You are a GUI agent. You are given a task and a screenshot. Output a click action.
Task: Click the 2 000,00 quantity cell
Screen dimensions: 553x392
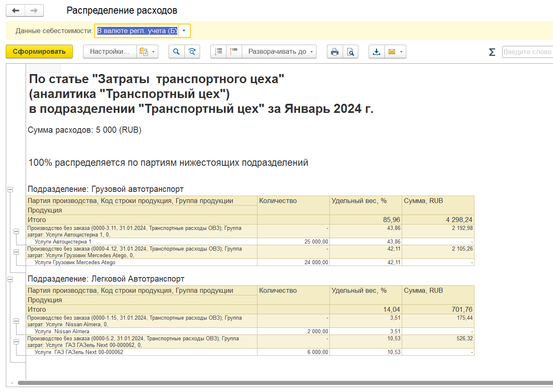click(x=293, y=331)
